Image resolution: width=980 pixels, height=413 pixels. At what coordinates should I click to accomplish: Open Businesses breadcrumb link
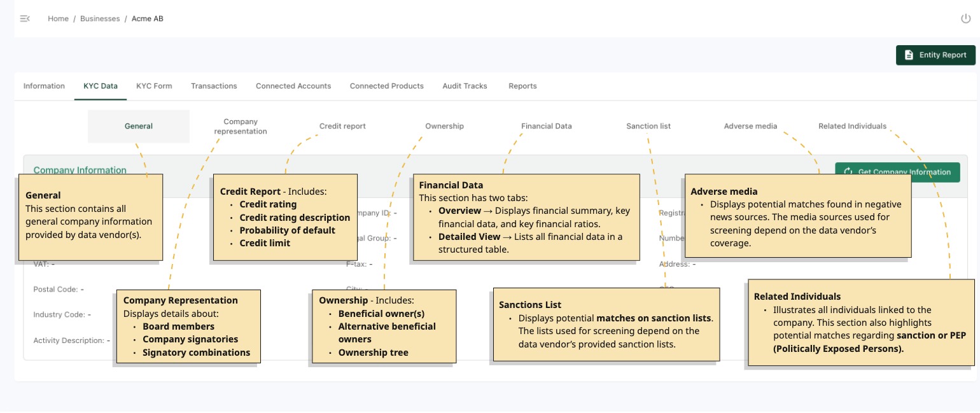[100, 18]
